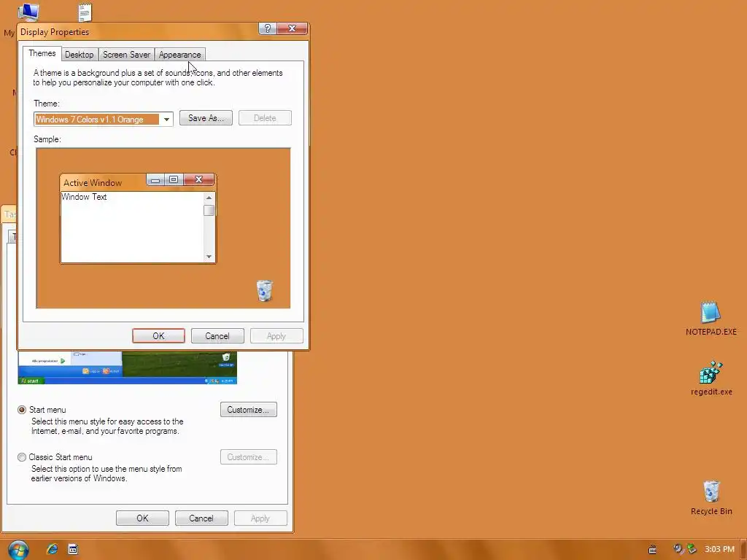
Task: Switch to the Desktop tab
Action: (x=79, y=55)
